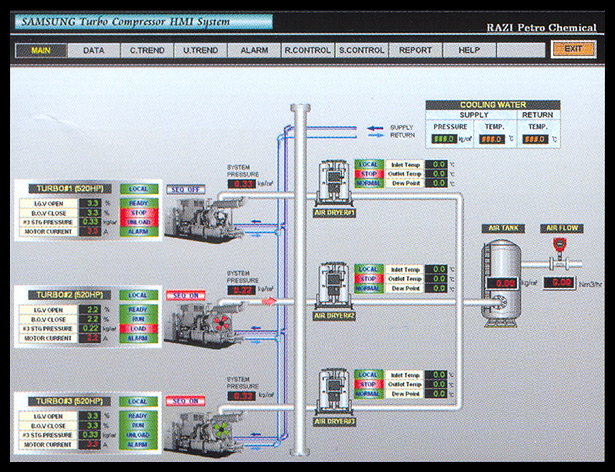Click Turbo#3 system pressure value 0.33
The height and width of the screenshot is (472, 615).
tap(242, 396)
